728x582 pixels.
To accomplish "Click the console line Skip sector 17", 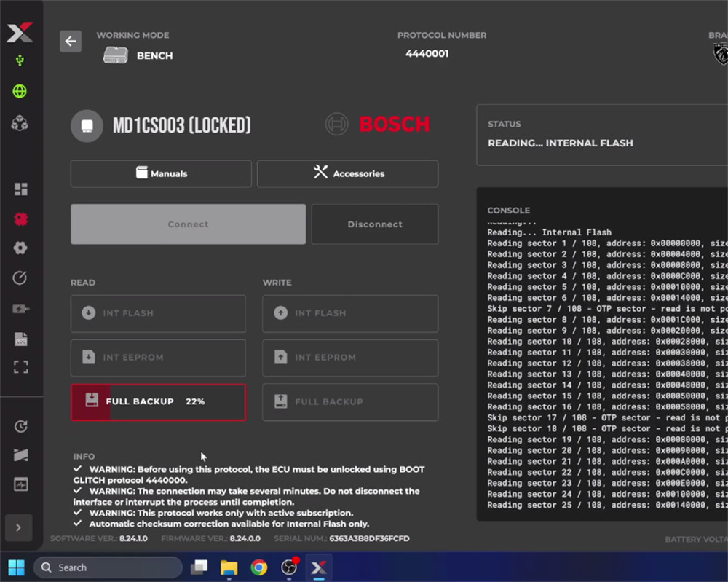I will 607,417.
